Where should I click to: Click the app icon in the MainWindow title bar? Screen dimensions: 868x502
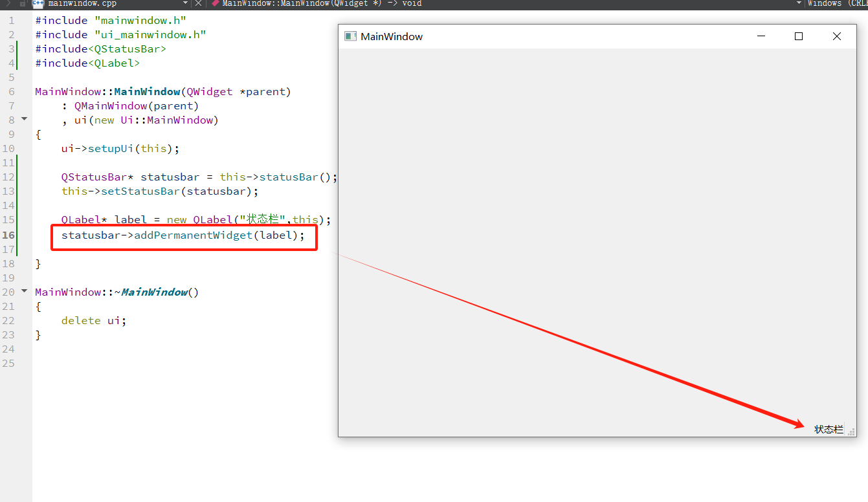pos(350,36)
